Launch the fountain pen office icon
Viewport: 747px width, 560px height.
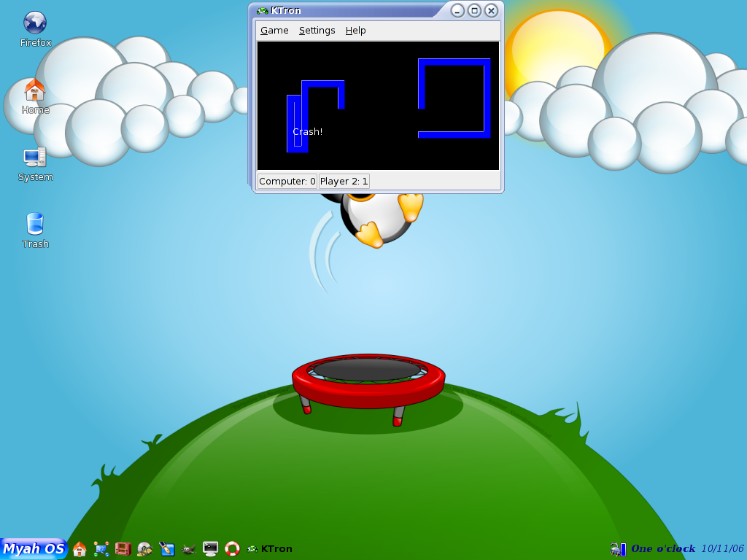pos(166,549)
